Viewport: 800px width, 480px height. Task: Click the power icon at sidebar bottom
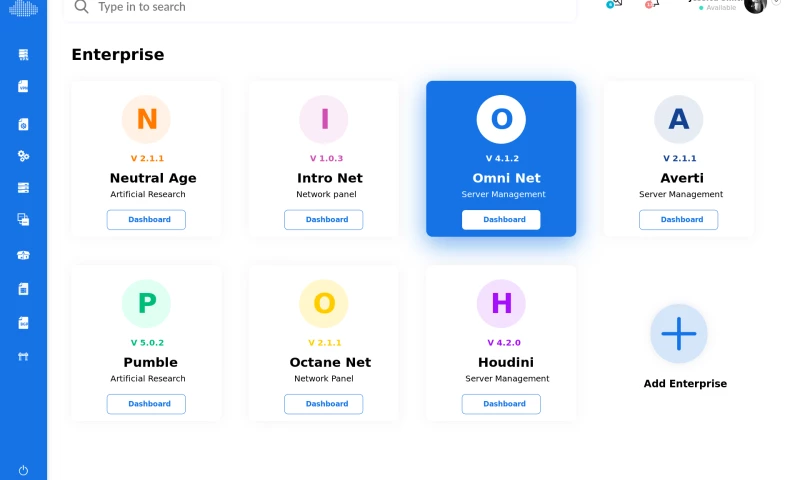click(x=23, y=470)
